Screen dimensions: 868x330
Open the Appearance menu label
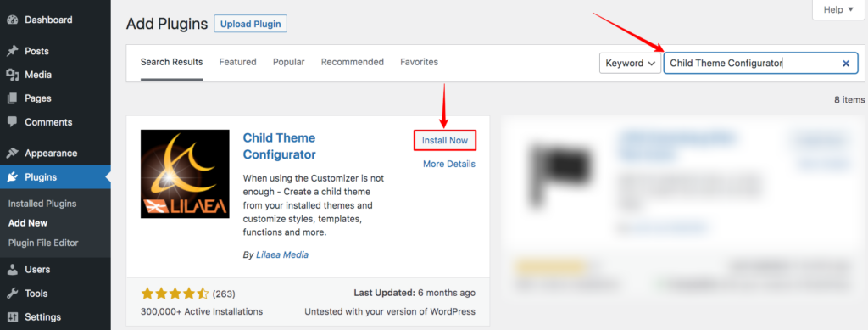(x=51, y=154)
